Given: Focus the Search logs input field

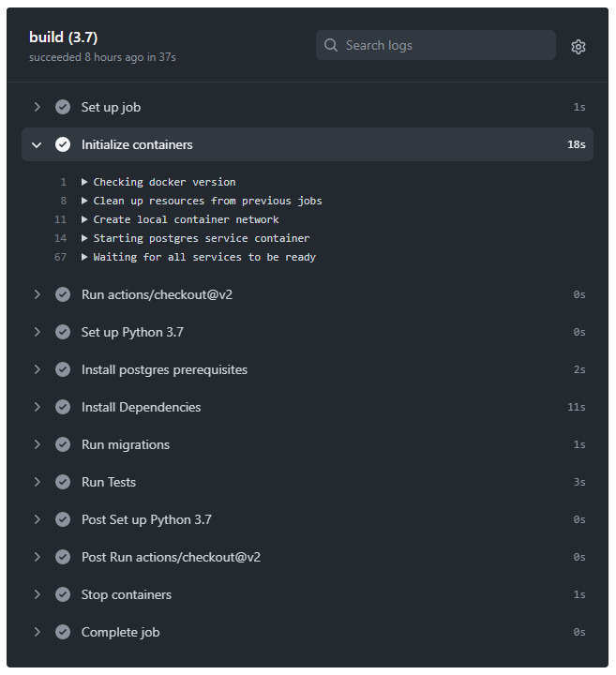Looking at the screenshot, I should 436,45.
